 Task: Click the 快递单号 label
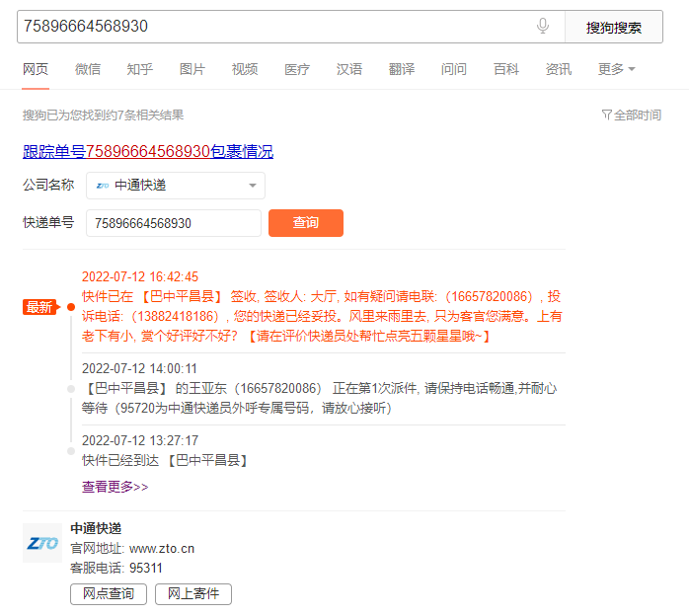pos(48,223)
